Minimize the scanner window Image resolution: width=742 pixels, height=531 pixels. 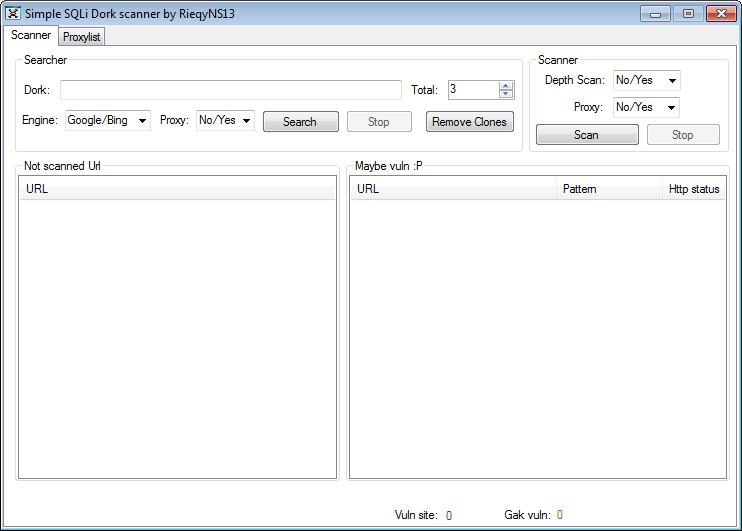tap(657, 14)
